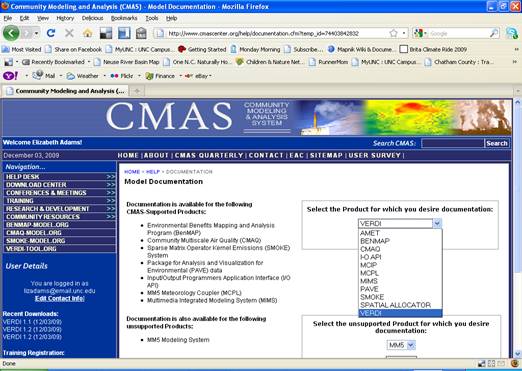The height and width of the screenshot is (371, 522).
Task: Open the Bookmarks menu
Action: [x=124, y=18]
